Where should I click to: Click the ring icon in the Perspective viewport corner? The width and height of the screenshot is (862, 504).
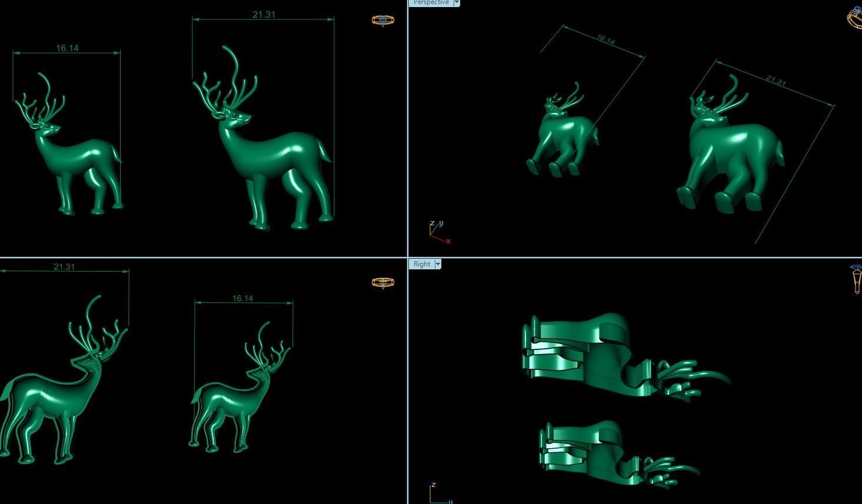point(854,18)
